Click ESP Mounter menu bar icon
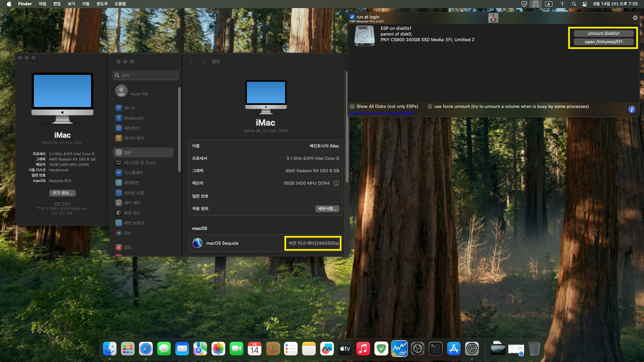644x362 pixels. click(x=536, y=4)
